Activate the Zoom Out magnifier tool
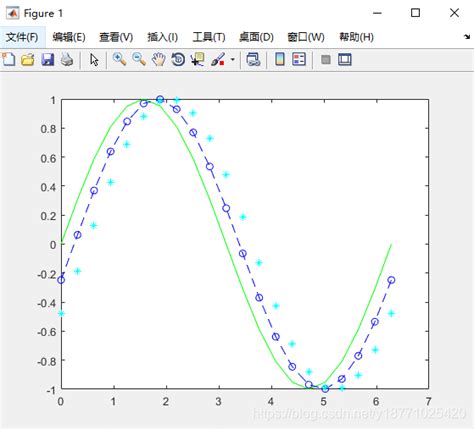The height and width of the screenshot is (429, 474). (x=139, y=59)
